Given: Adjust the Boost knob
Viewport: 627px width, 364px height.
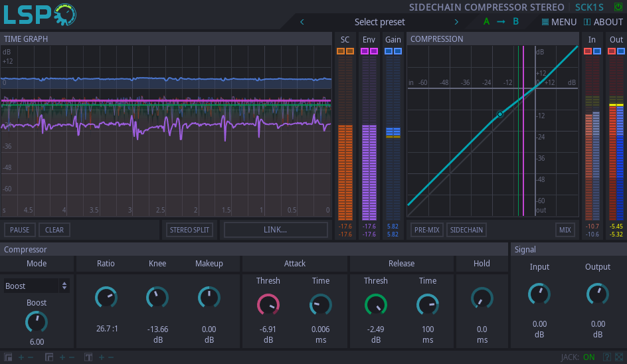Looking at the screenshot, I should pos(37,322).
